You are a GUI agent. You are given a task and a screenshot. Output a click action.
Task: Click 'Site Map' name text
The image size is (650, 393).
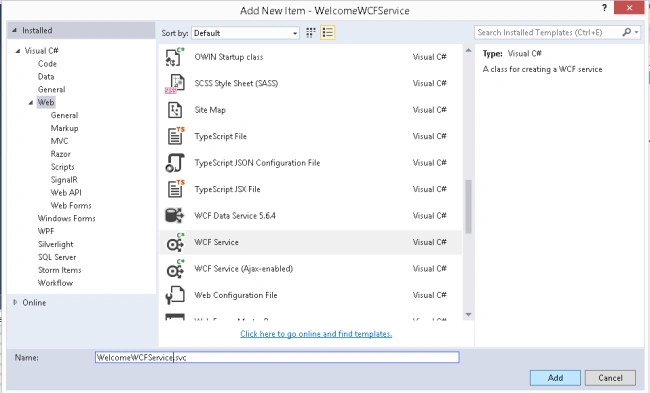[210, 110]
